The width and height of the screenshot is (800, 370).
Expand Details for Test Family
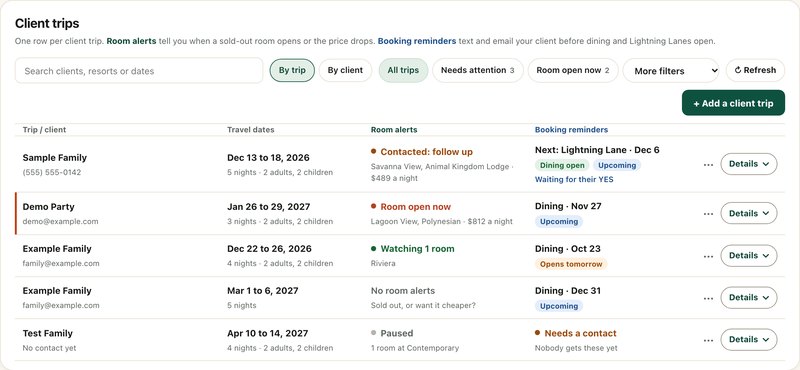click(x=748, y=339)
